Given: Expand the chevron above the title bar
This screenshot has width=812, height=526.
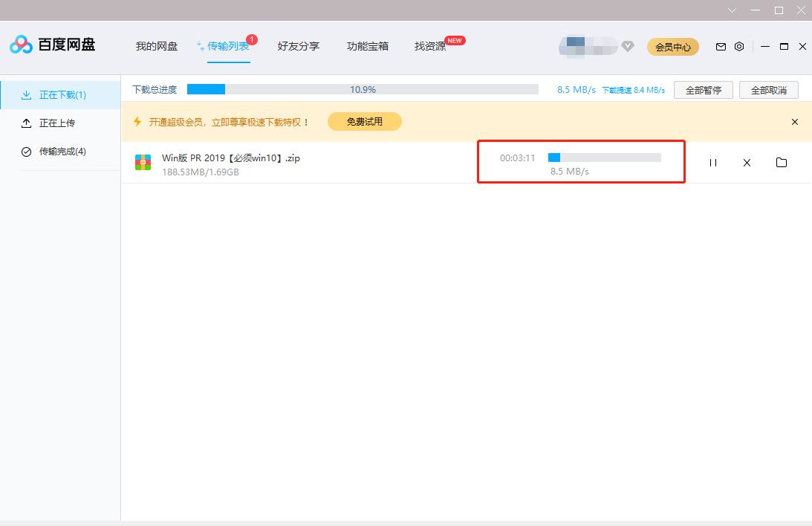Looking at the screenshot, I should [732, 10].
